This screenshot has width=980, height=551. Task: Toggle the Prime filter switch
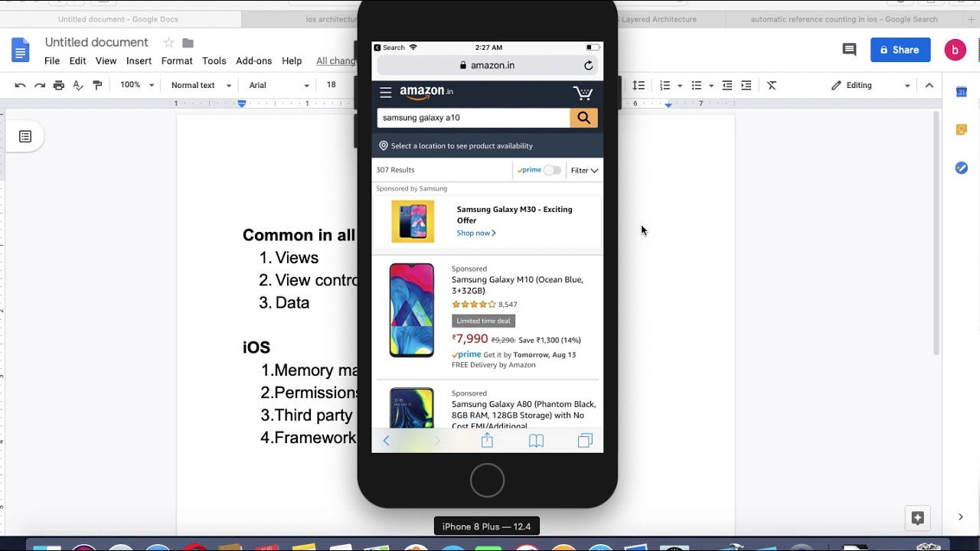[552, 170]
